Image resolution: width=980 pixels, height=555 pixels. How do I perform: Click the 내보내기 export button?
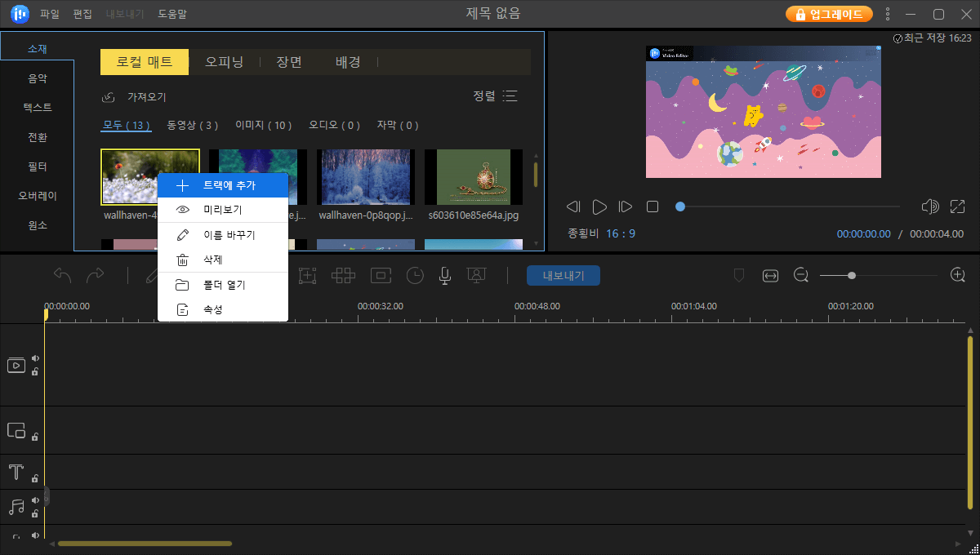(x=563, y=275)
